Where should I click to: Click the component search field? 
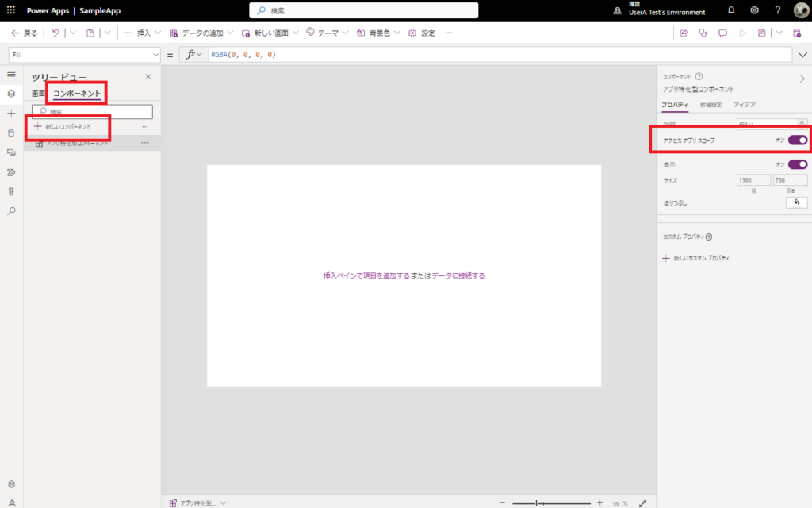[x=90, y=111]
